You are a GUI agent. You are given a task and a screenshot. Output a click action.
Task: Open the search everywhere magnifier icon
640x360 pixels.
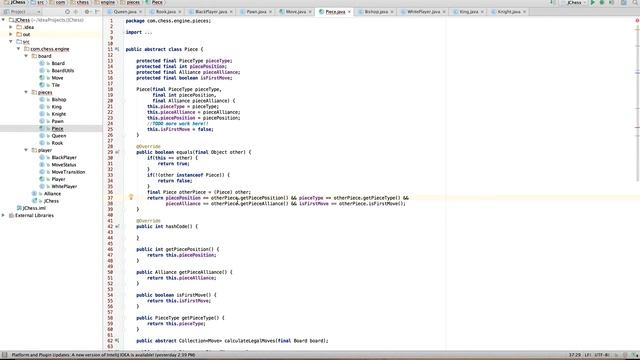[635, 2]
